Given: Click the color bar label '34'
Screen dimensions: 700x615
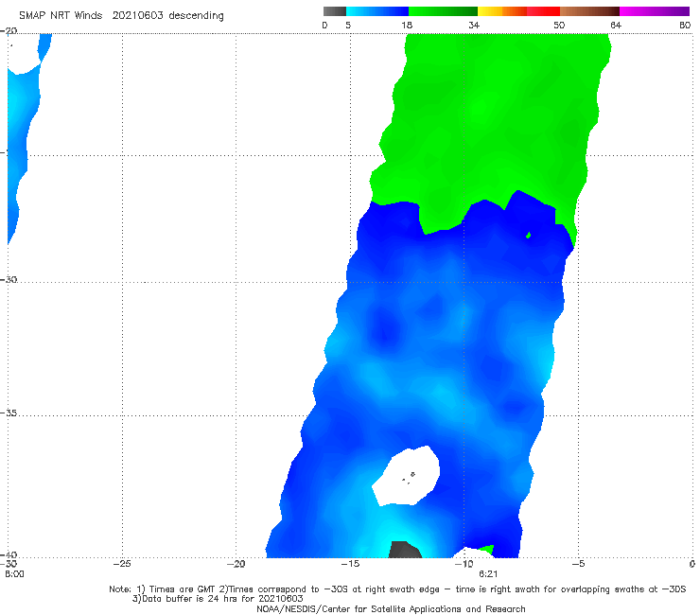Looking at the screenshot, I should tap(474, 26).
